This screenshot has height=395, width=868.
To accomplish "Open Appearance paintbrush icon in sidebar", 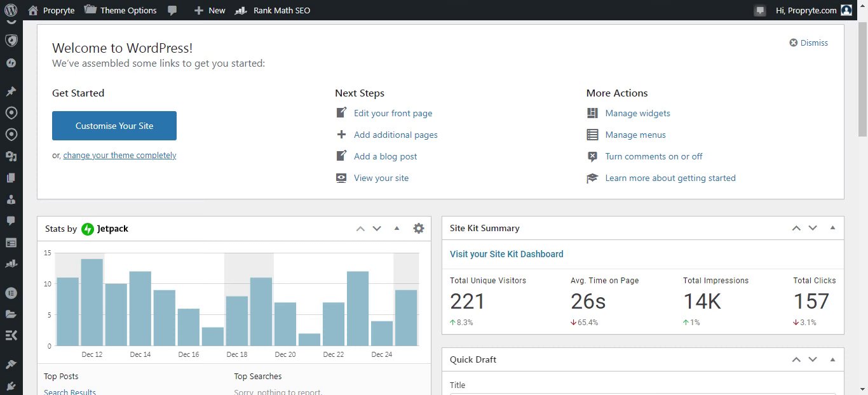I will (x=11, y=365).
